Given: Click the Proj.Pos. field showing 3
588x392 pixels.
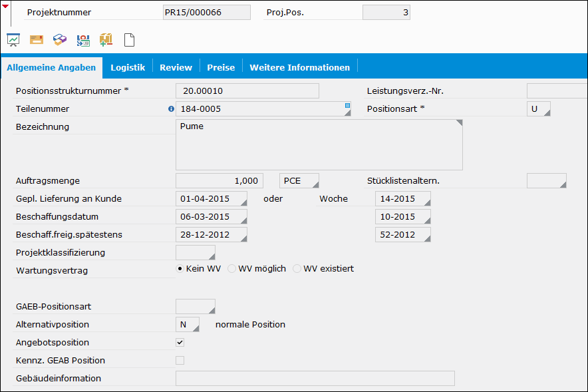Looking at the screenshot, I should click(x=386, y=13).
